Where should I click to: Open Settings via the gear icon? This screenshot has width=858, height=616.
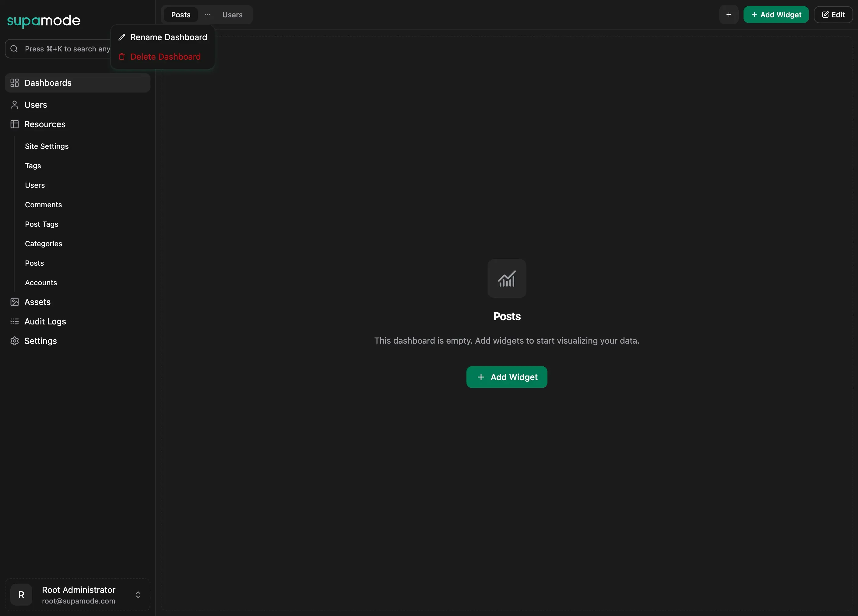[15, 341]
